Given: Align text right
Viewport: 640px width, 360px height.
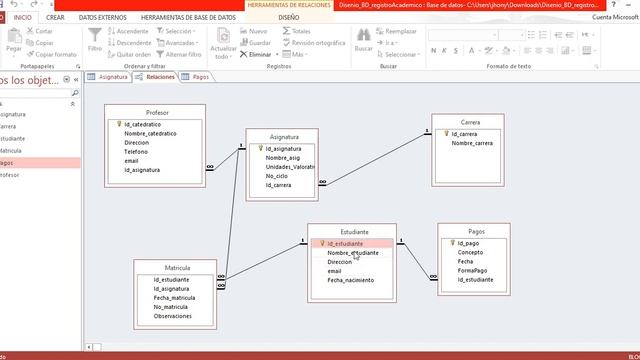Looking at the screenshot, I should [549, 51].
